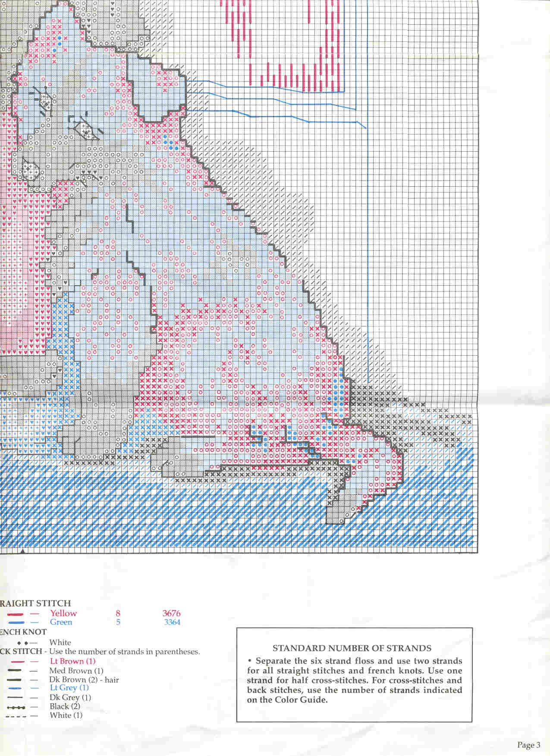The width and height of the screenshot is (550, 756).
Task: Click the 'ENCH KNOT' section heading
Action: (x=23, y=632)
